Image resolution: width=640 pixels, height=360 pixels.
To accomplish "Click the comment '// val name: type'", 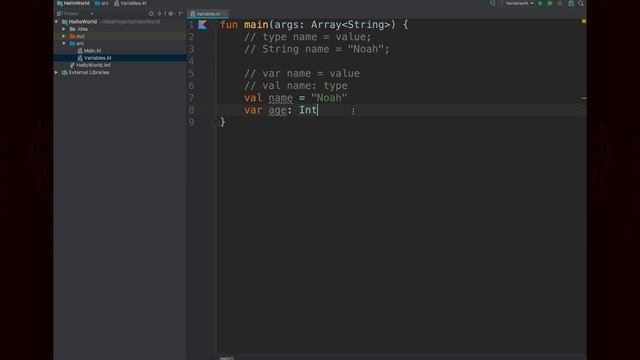I will click(x=296, y=86).
